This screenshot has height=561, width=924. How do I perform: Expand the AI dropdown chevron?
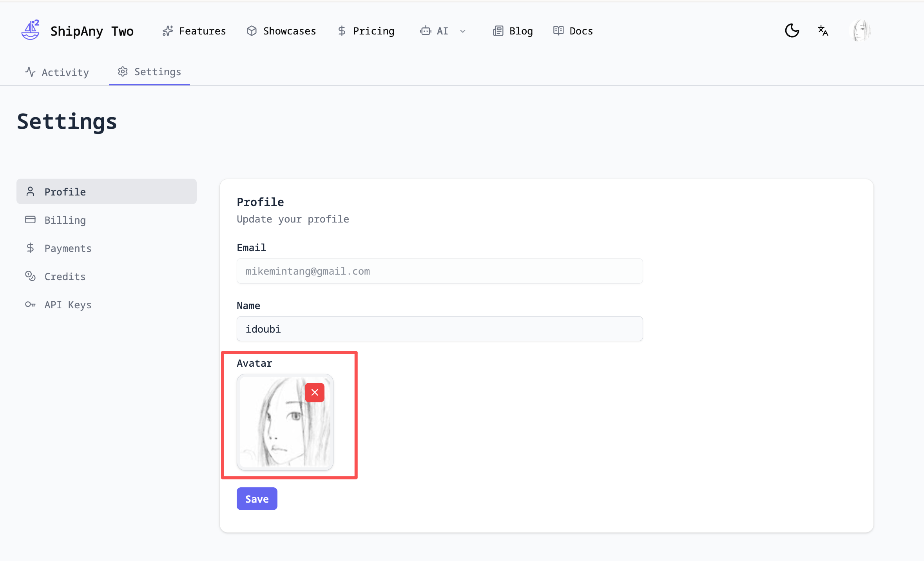463,31
